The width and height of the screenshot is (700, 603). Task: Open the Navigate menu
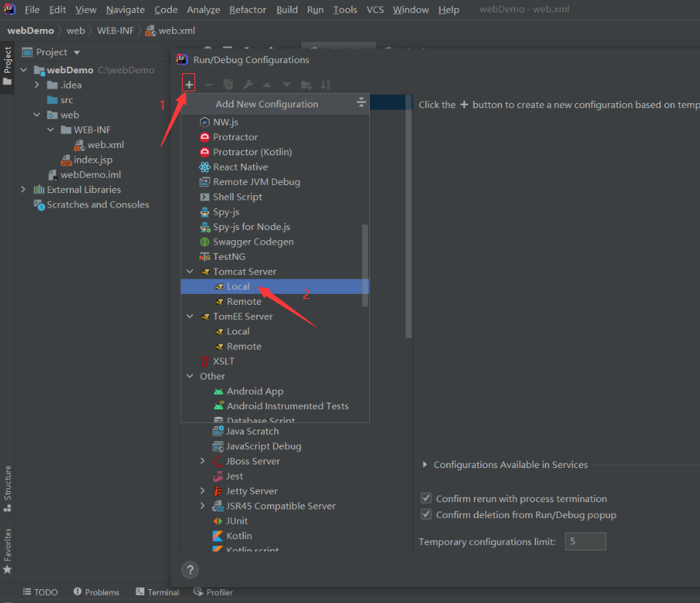[125, 9]
